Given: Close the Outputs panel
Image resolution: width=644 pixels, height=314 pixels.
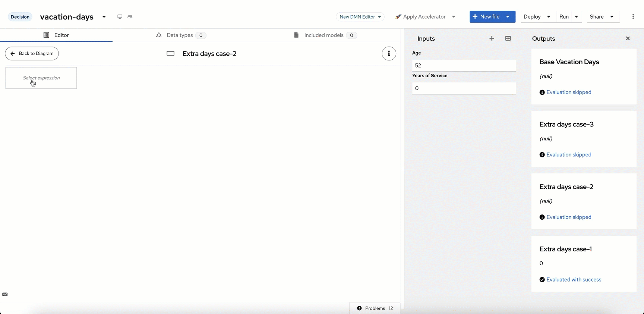Looking at the screenshot, I should coord(628,38).
